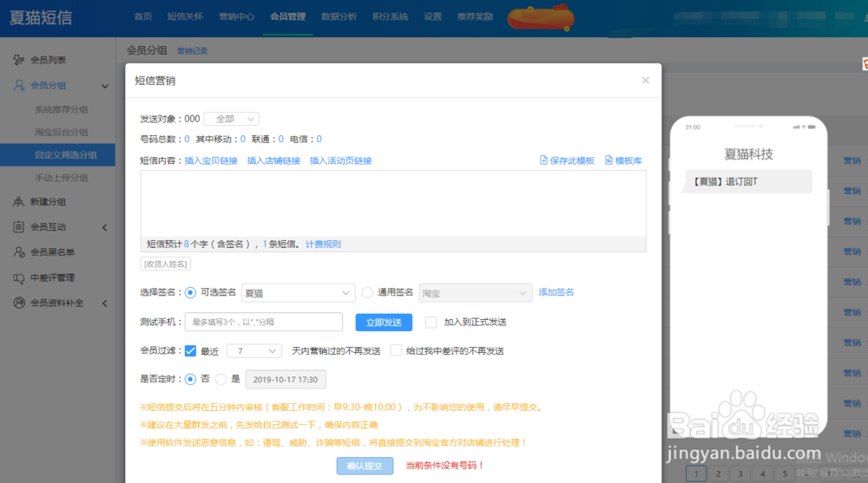
Task: Click the 添加签名 link
Action: click(x=556, y=292)
